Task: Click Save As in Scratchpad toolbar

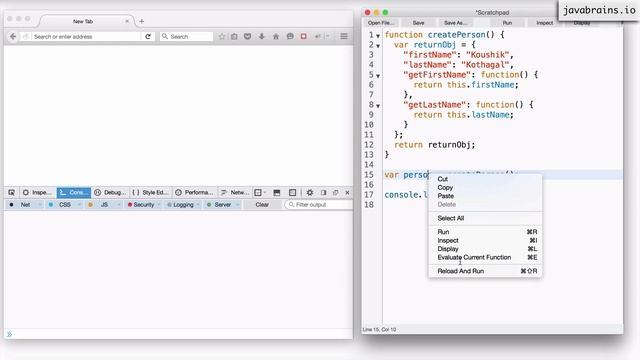Action: point(455,23)
